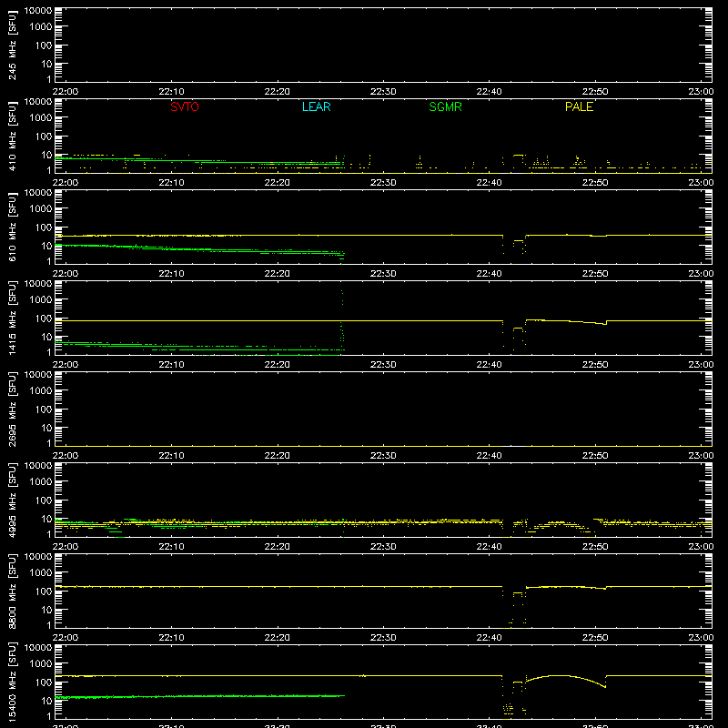Click 22:30 tick under the 4995 MHz panel

pyautogui.click(x=383, y=547)
